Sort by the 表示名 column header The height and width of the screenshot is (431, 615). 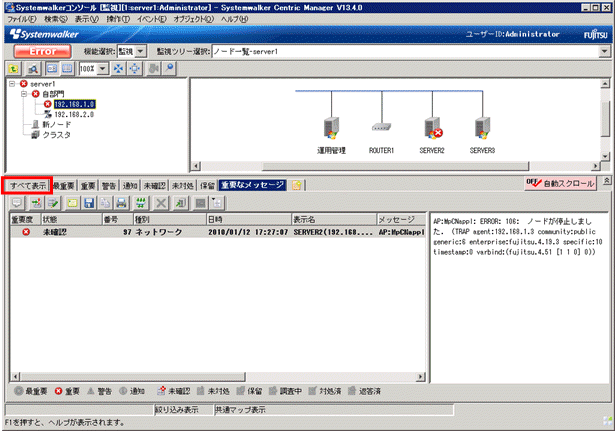334,219
